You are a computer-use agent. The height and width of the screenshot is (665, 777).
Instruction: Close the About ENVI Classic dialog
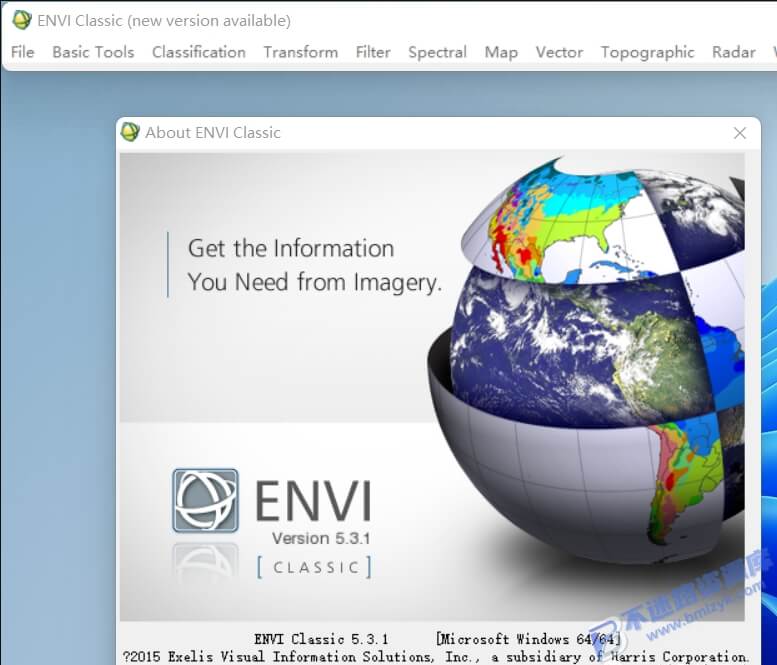pyautogui.click(x=739, y=133)
